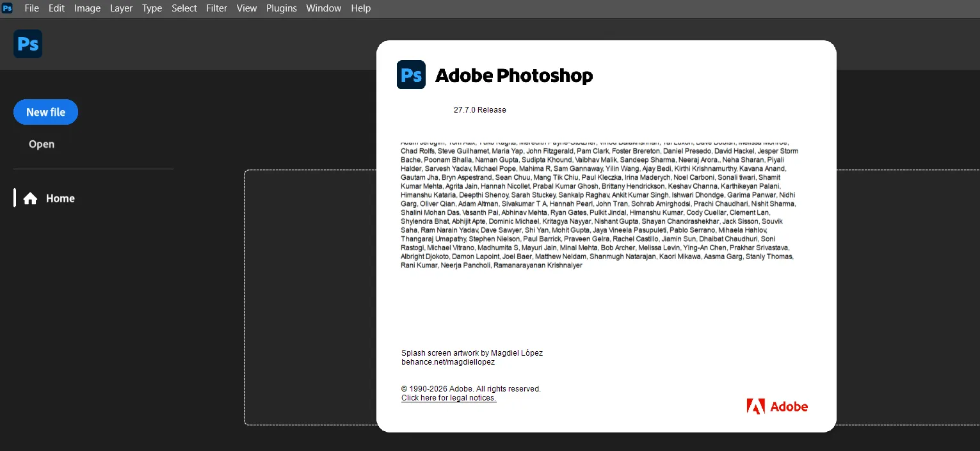Click the credits line starting Gautam Jha
980x451 pixels.
590,177
